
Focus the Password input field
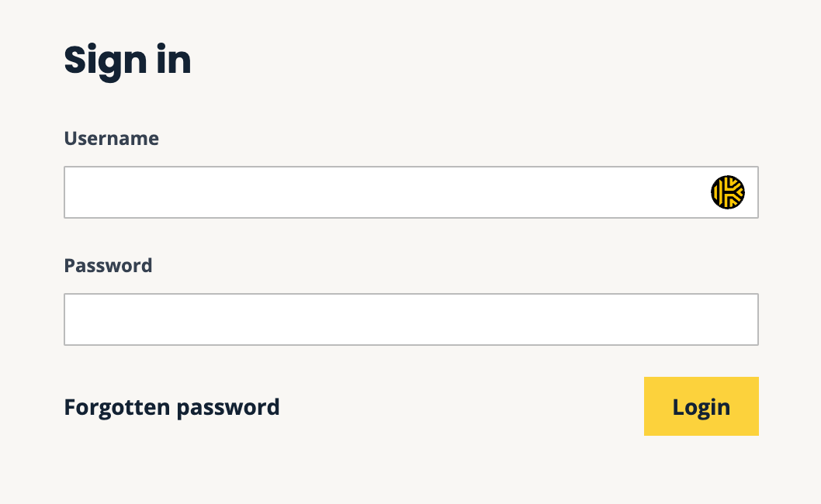(x=410, y=319)
